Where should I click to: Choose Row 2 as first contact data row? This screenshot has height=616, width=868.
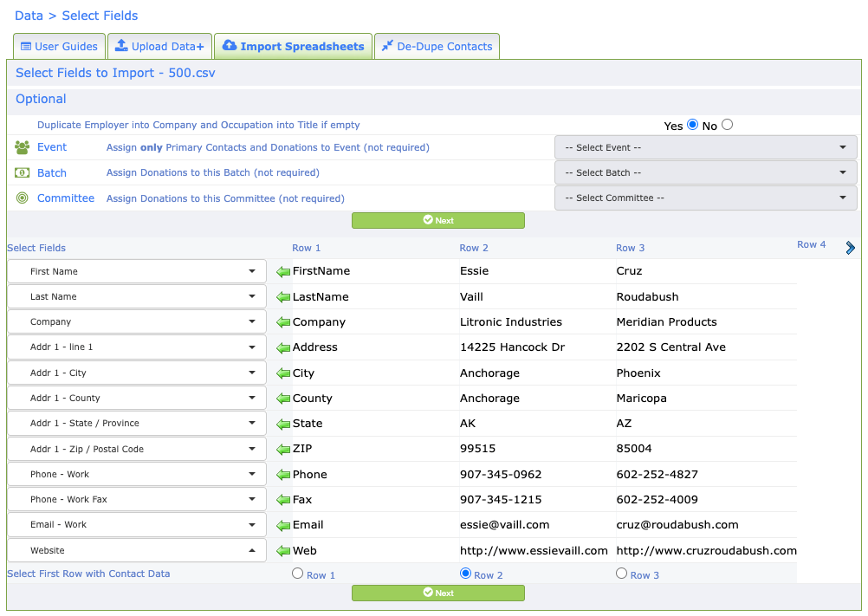click(x=465, y=574)
